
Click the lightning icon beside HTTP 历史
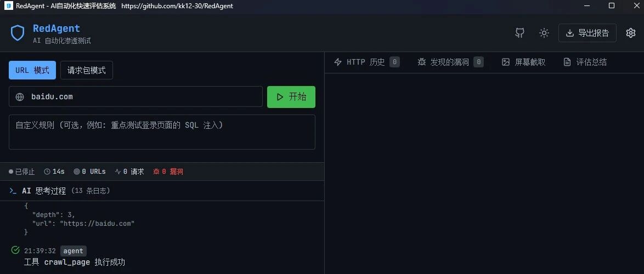point(338,62)
